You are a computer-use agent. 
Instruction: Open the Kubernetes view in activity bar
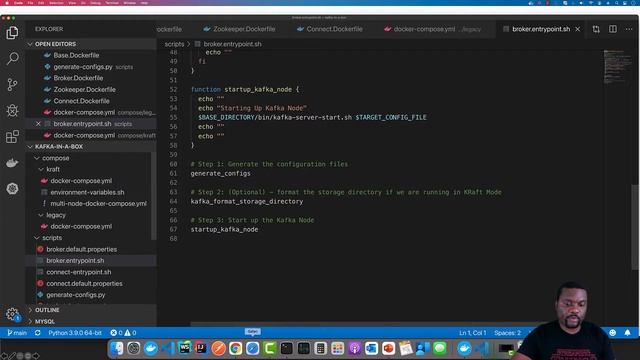12,188
